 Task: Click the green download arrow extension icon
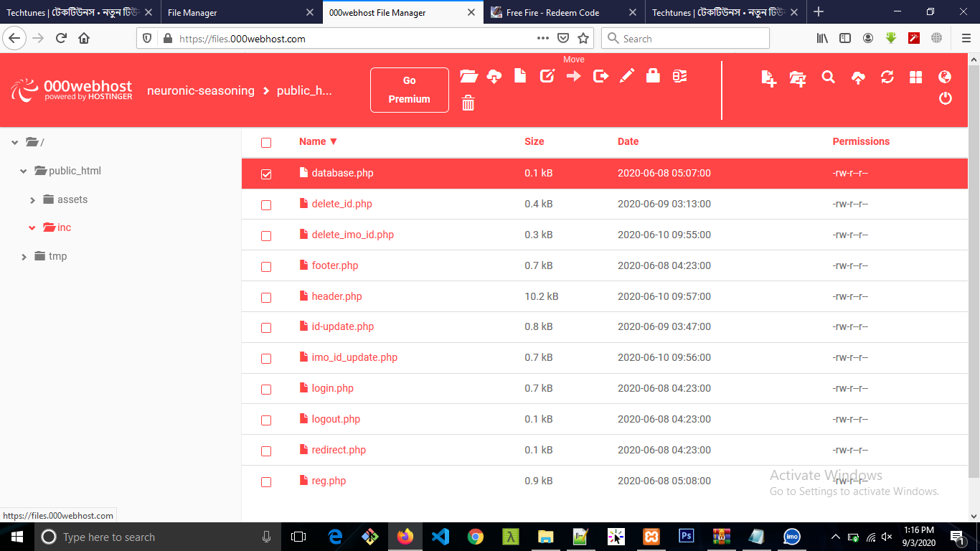tap(891, 38)
